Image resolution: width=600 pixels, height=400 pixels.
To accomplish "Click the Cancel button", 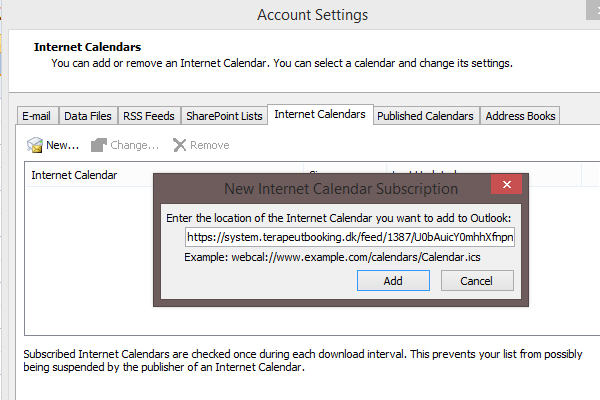I will point(477,281).
